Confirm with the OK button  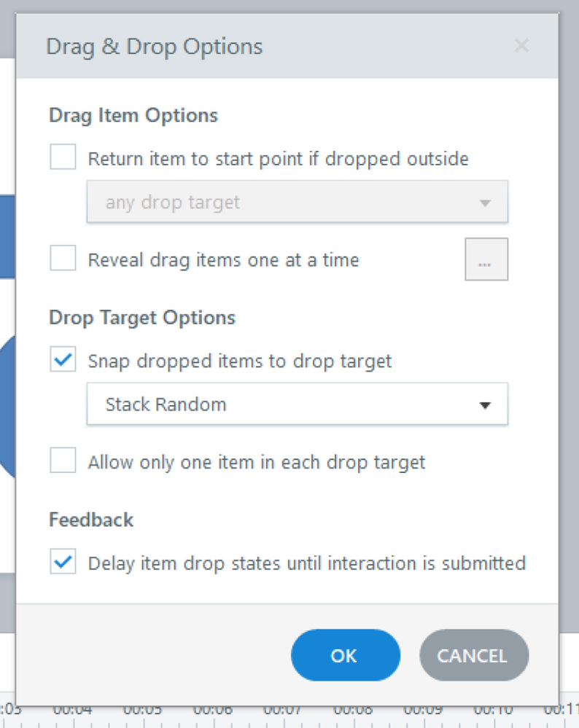point(345,655)
